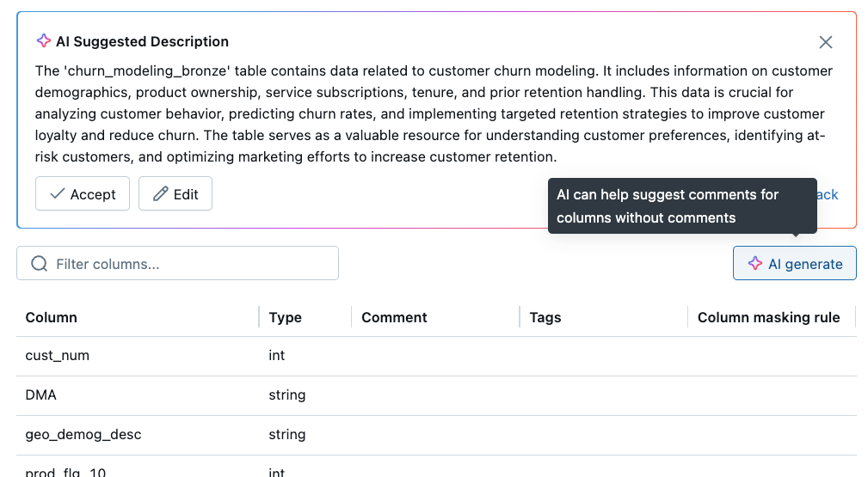Select the cust_num column row
The height and width of the screenshot is (477, 868).
tap(58, 356)
